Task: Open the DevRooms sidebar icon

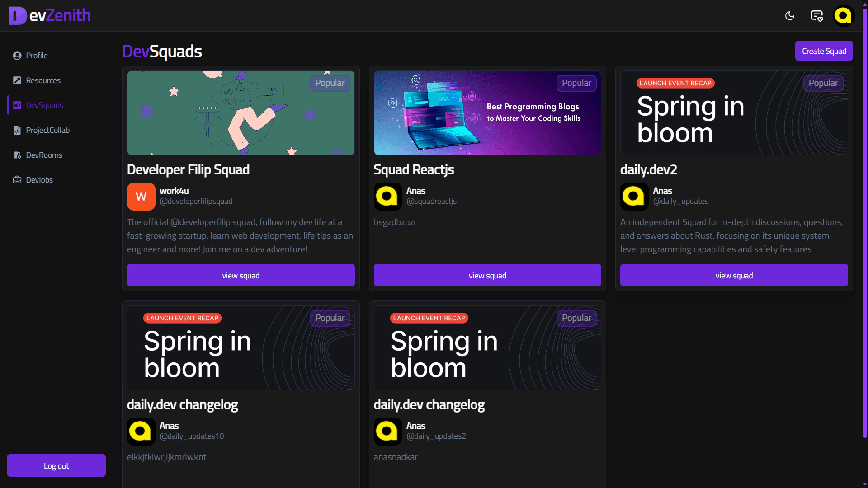Action: coord(17,155)
